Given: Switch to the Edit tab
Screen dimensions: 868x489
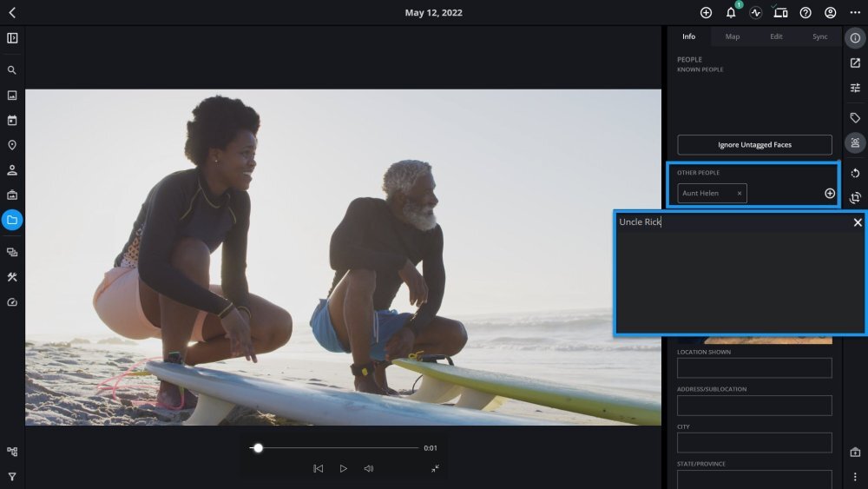Looking at the screenshot, I should [x=776, y=36].
